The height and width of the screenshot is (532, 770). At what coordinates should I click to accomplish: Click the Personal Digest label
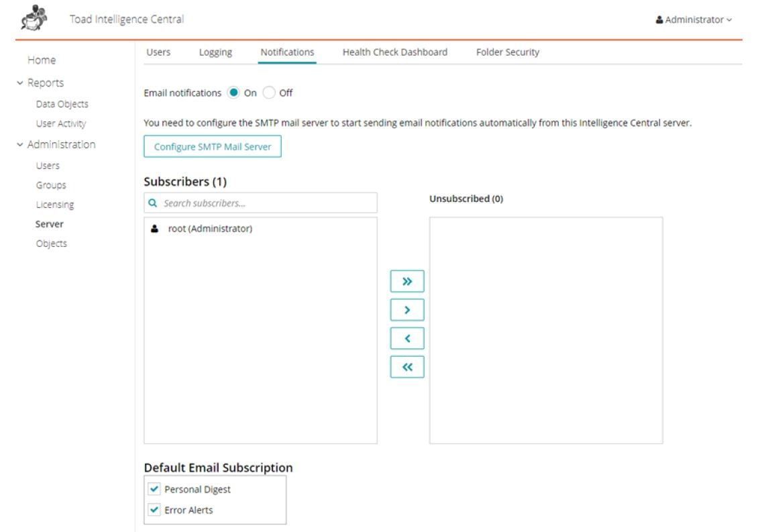[197, 489]
